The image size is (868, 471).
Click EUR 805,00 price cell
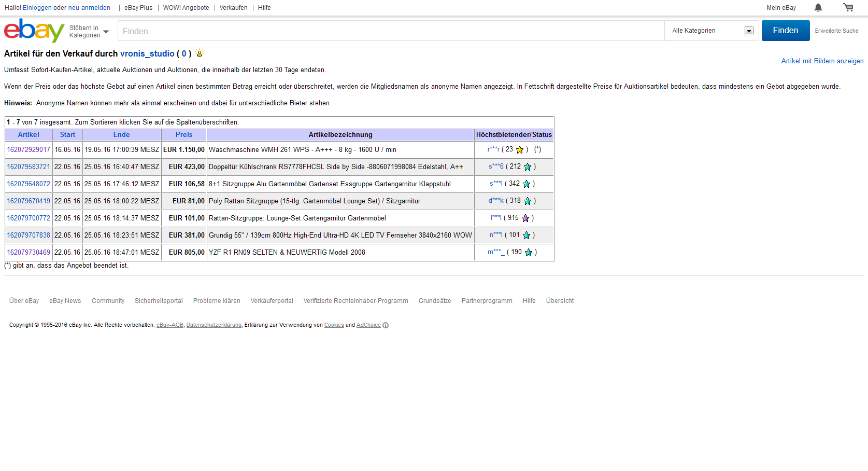pos(184,252)
